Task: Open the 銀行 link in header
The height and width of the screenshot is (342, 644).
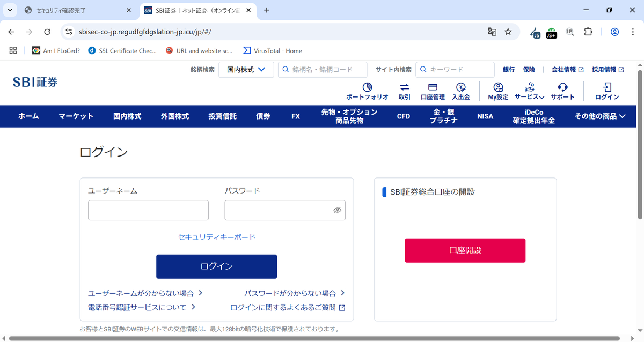Action: [x=509, y=70]
